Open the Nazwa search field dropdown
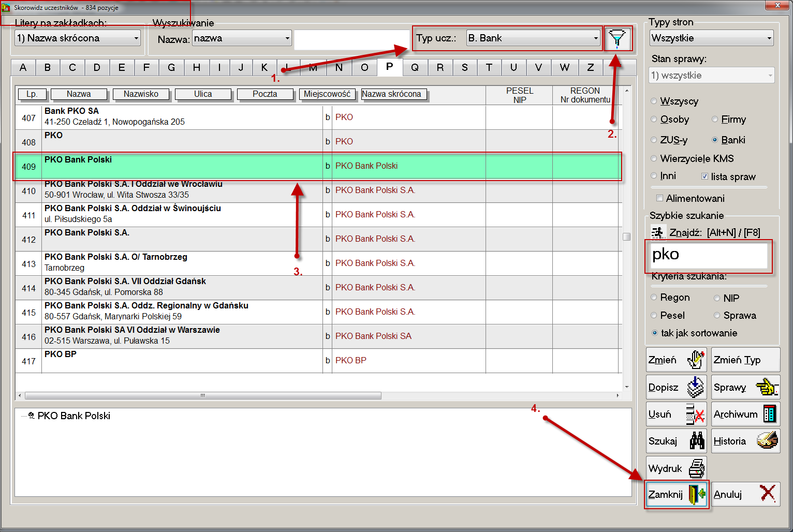Image resolution: width=793 pixels, height=532 pixels. point(242,38)
